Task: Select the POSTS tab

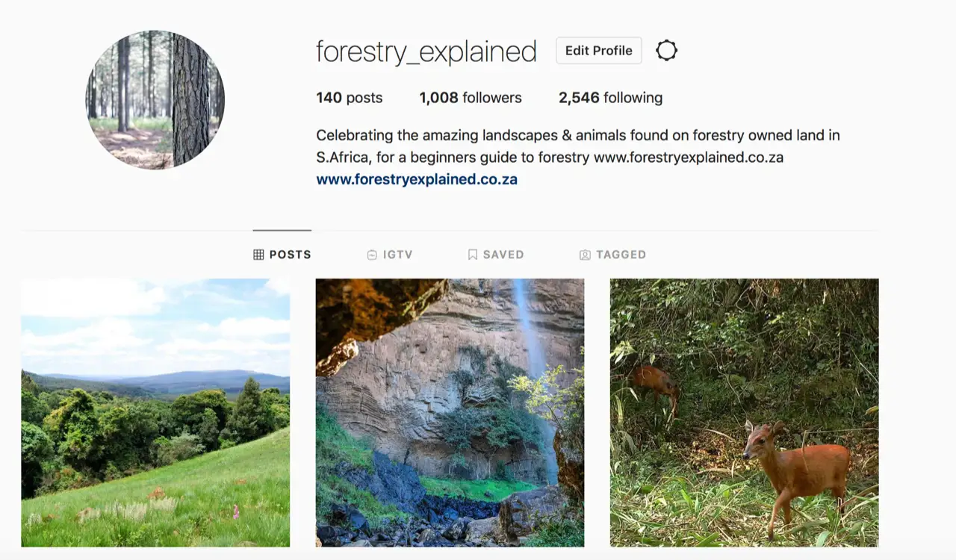Action: pyautogui.click(x=282, y=254)
